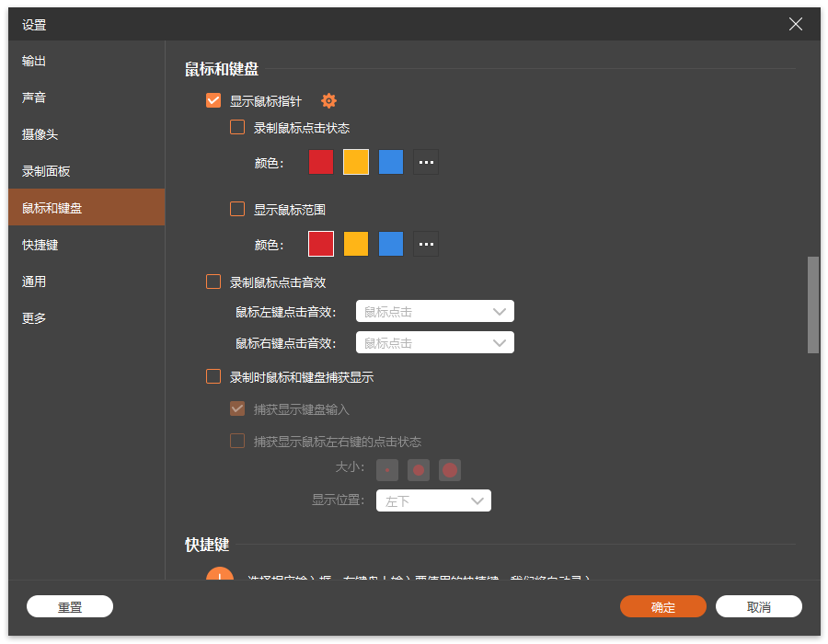Viewport: 828px width, 644px height.
Task: Go to 摄像头 settings section
Action: pyautogui.click(x=40, y=134)
